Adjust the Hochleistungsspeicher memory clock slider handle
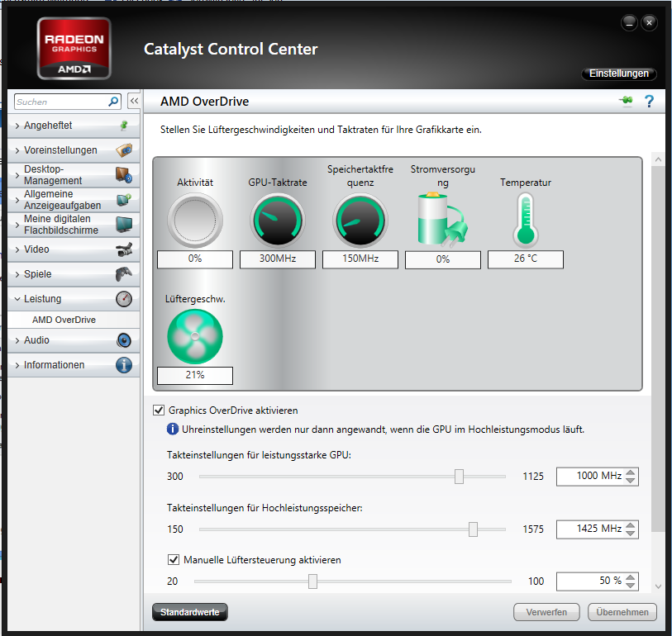Image resolution: width=672 pixels, height=636 pixels. coord(473,529)
